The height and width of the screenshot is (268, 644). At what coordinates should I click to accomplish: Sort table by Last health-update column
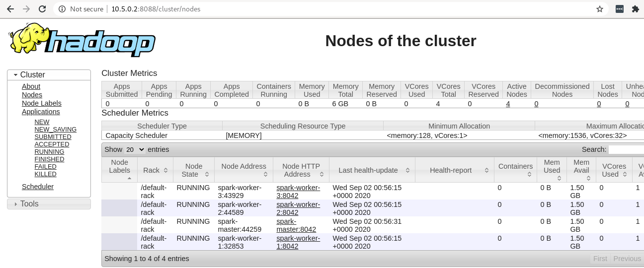click(x=372, y=170)
